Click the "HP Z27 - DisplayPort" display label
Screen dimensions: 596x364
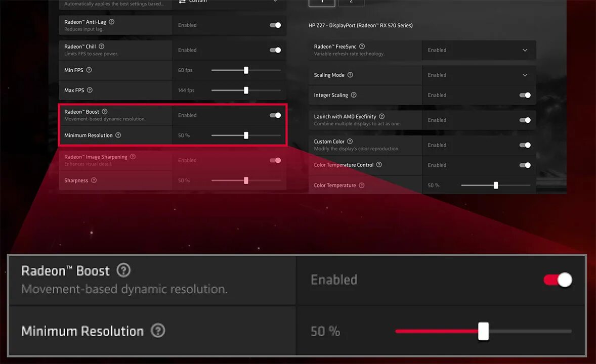click(360, 25)
